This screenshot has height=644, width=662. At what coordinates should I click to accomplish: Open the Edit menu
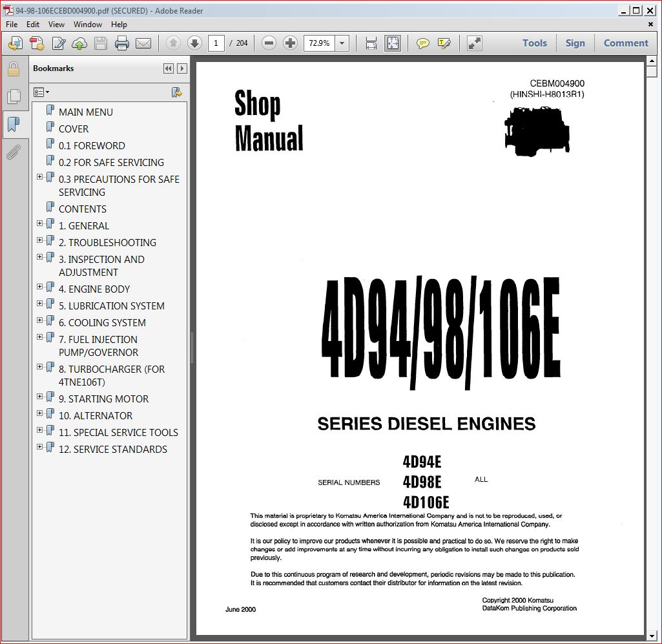tap(33, 25)
